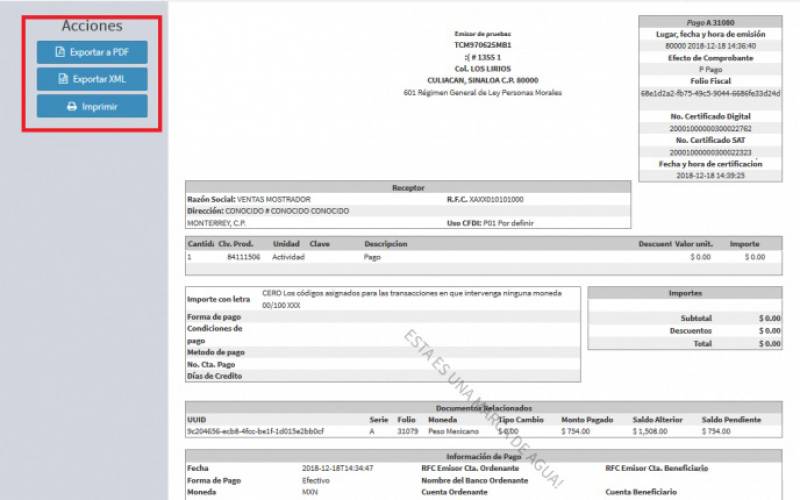Select the 'Pago A 31080' header
Image resolution: width=800 pixels, height=500 pixels.
pyautogui.click(x=710, y=22)
